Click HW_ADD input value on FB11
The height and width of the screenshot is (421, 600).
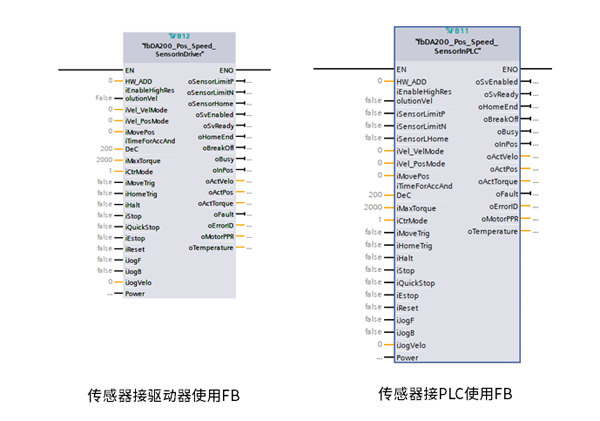pyautogui.click(x=380, y=81)
